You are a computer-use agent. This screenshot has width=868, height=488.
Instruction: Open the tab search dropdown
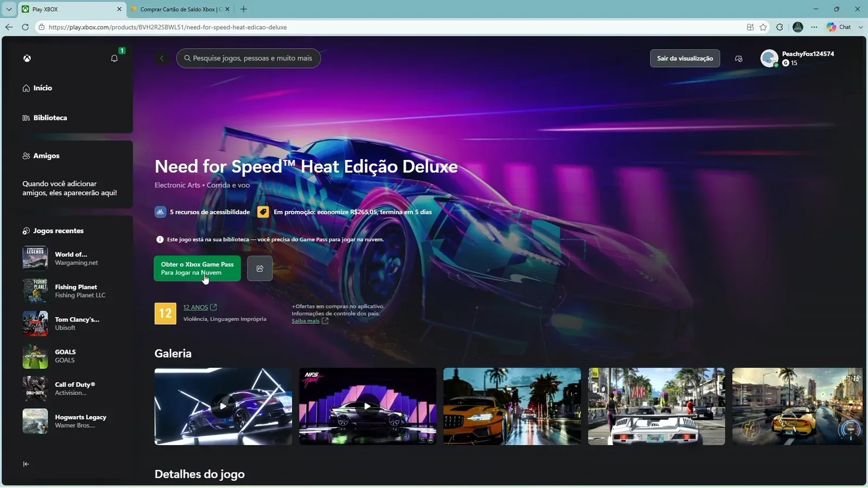click(9, 9)
